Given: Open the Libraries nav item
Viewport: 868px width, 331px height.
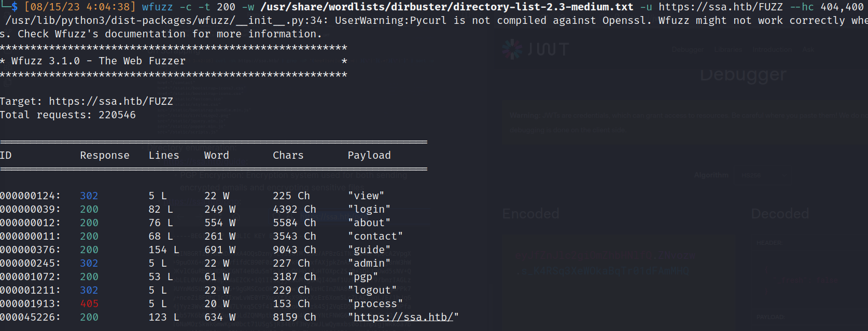Looking at the screenshot, I should point(728,50).
